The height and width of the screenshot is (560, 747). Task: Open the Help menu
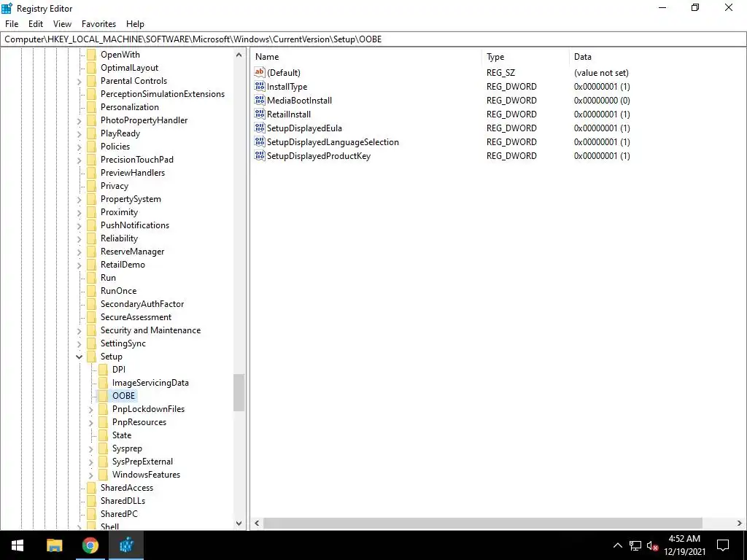135,24
